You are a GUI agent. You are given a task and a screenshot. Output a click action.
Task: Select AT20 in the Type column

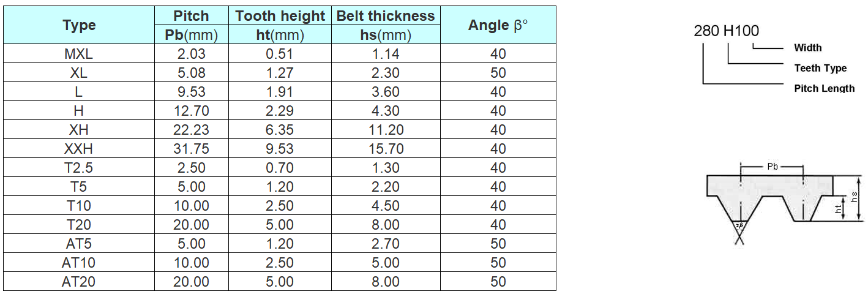point(79,282)
